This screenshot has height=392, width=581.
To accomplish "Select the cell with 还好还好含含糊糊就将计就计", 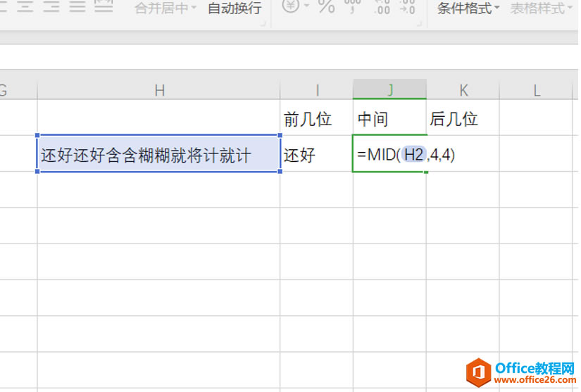I will click(159, 153).
